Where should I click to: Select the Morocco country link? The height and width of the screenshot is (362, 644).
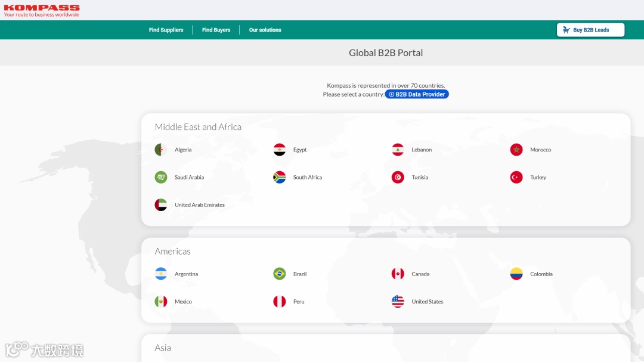point(540,150)
